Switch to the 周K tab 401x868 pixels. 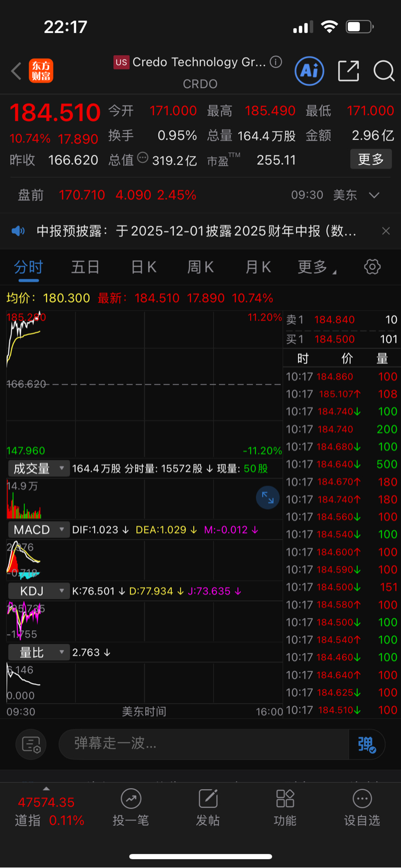(200, 267)
